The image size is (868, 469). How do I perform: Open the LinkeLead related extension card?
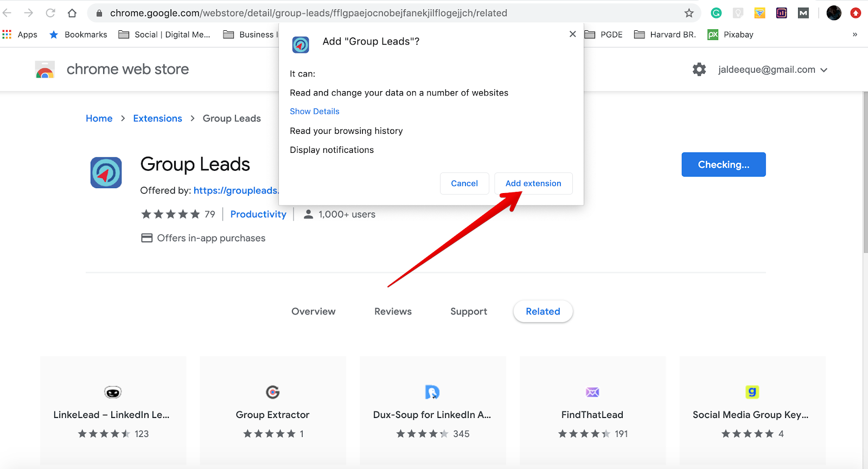coord(113,410)
